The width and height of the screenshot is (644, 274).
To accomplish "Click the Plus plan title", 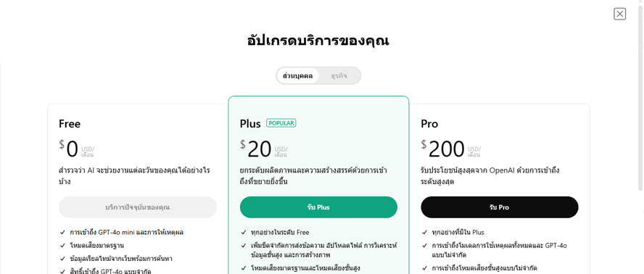I will [x=250, y=124].
